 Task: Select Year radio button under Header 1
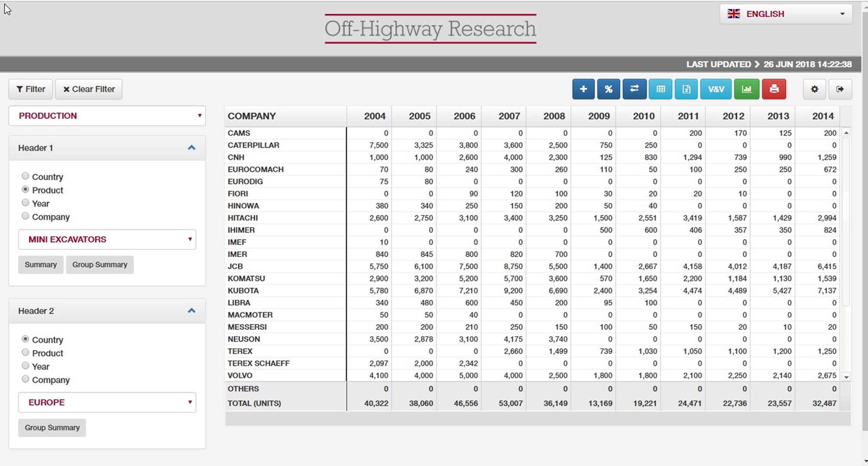(x=26, y=203)
